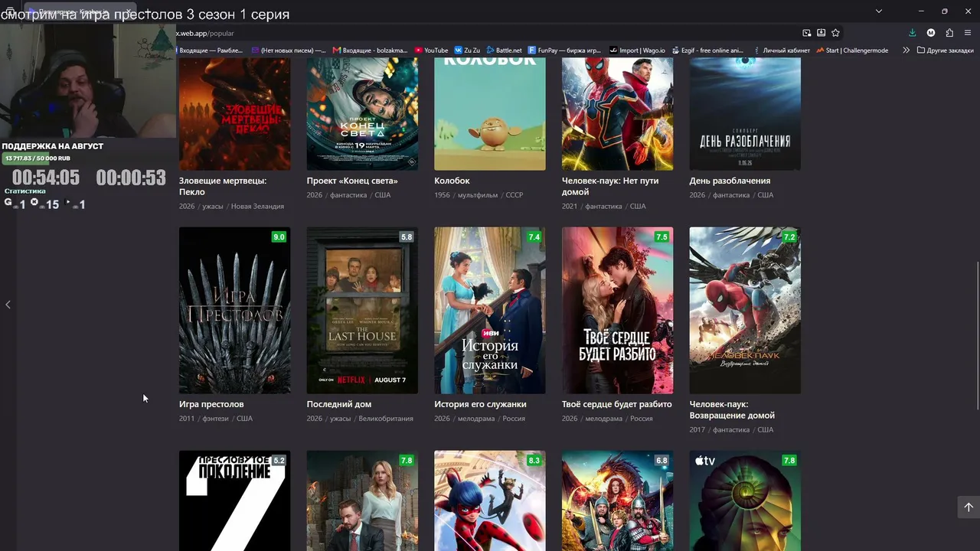Screen dimensions: 980x551
Task: Open the Start | Challengermode bookmark
Action: click(852, 51)
